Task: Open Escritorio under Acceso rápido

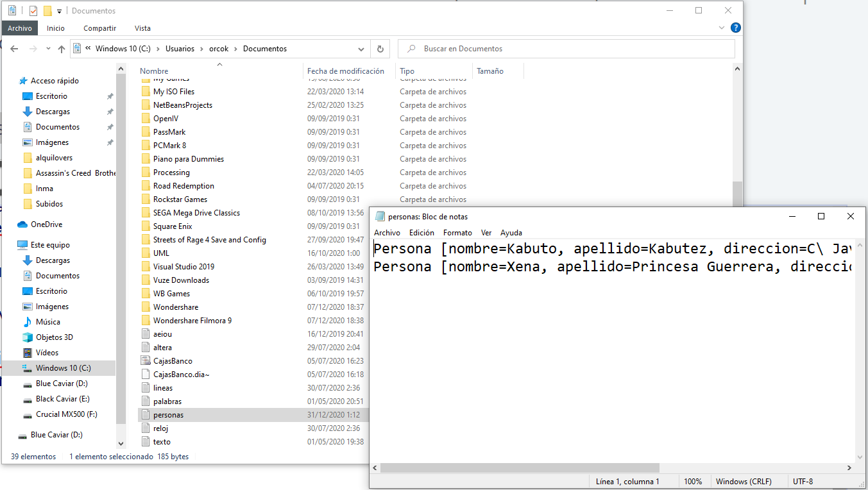Action: 51,96
